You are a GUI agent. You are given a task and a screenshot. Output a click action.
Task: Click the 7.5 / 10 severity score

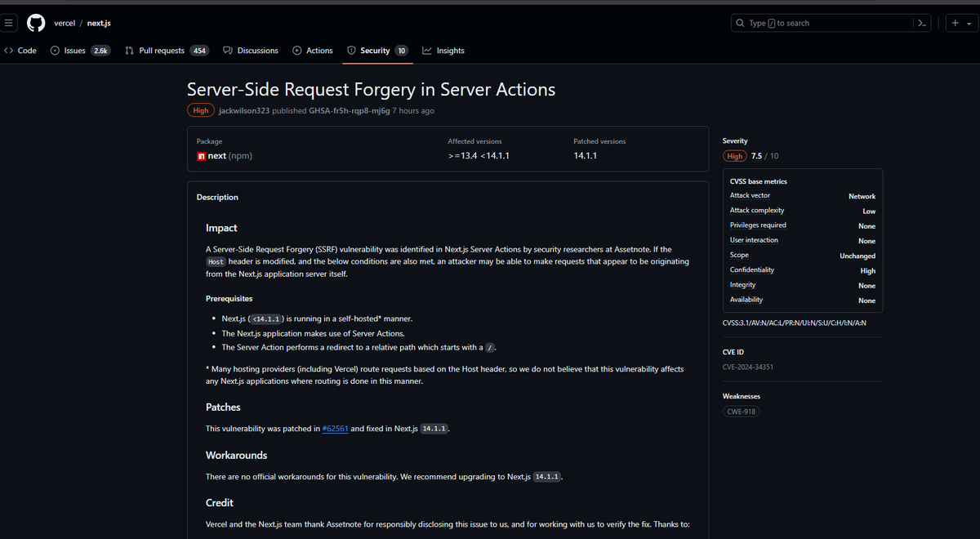tap(764, 156)
